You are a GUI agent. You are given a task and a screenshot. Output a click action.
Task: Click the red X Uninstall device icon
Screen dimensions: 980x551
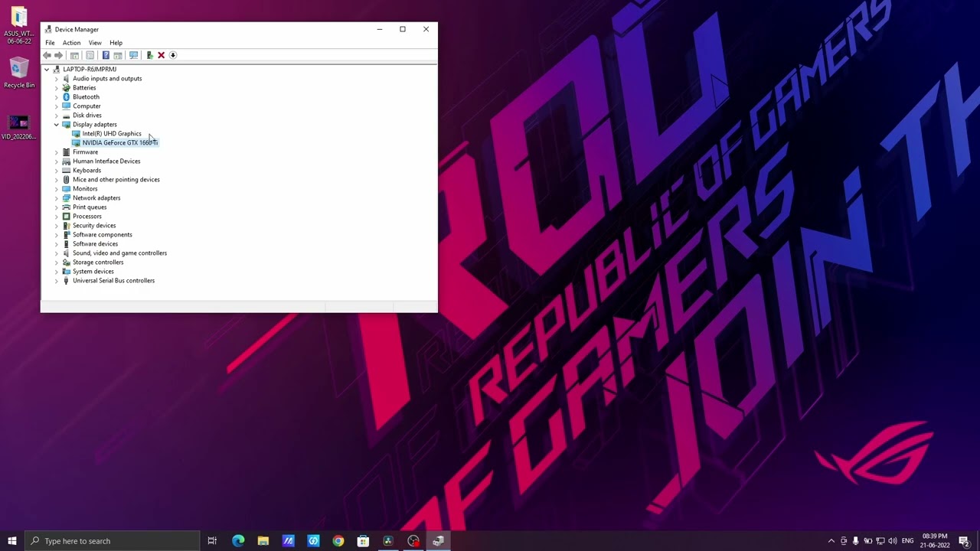[161, 55]
